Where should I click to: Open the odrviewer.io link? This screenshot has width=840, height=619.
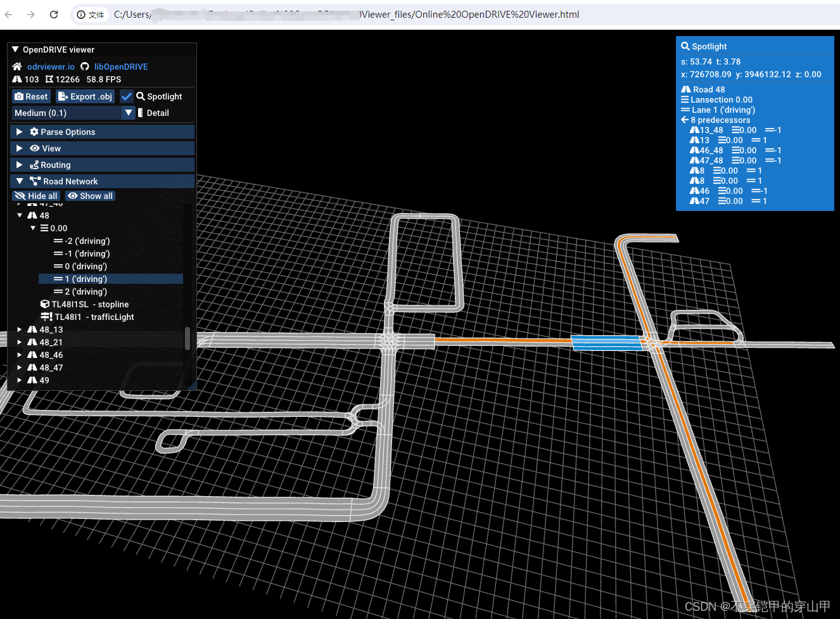point(51,67)
